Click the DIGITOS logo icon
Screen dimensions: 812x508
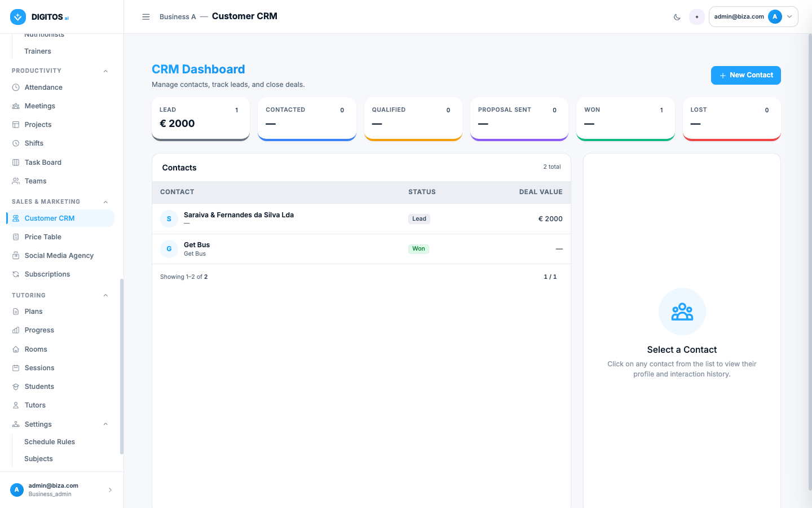pyautogui.click(x=18, y=17)
